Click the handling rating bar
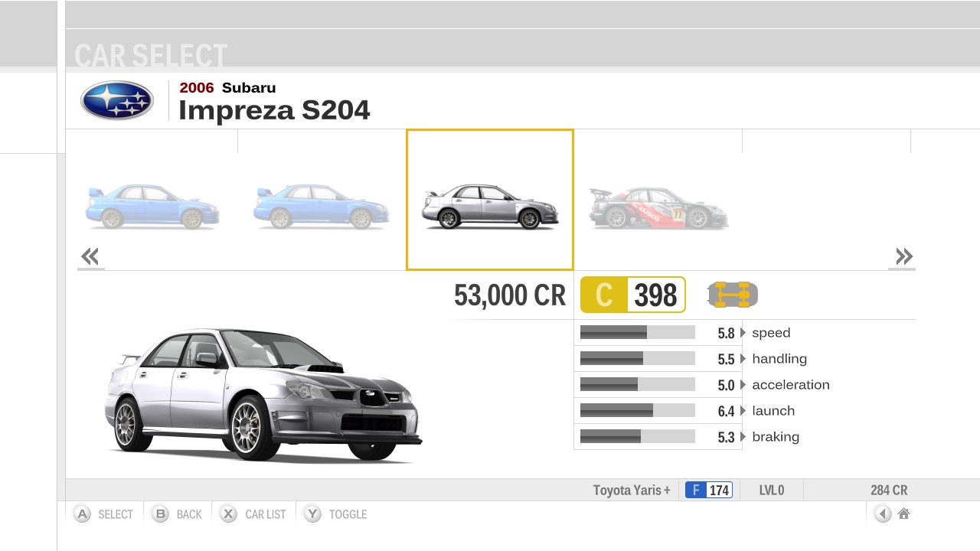This screenshot has width=980, height=551. pos(638,358)
